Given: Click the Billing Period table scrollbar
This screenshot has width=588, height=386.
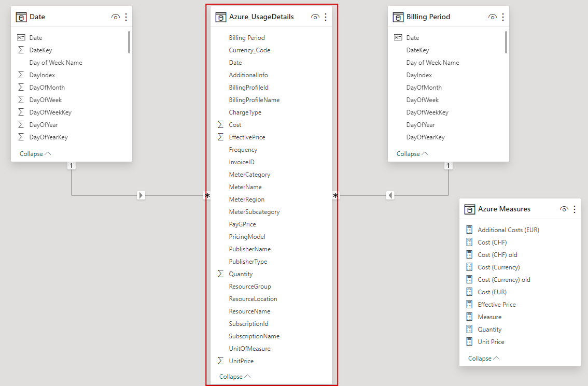Looking at the screenshot, I should pos(506,42).
